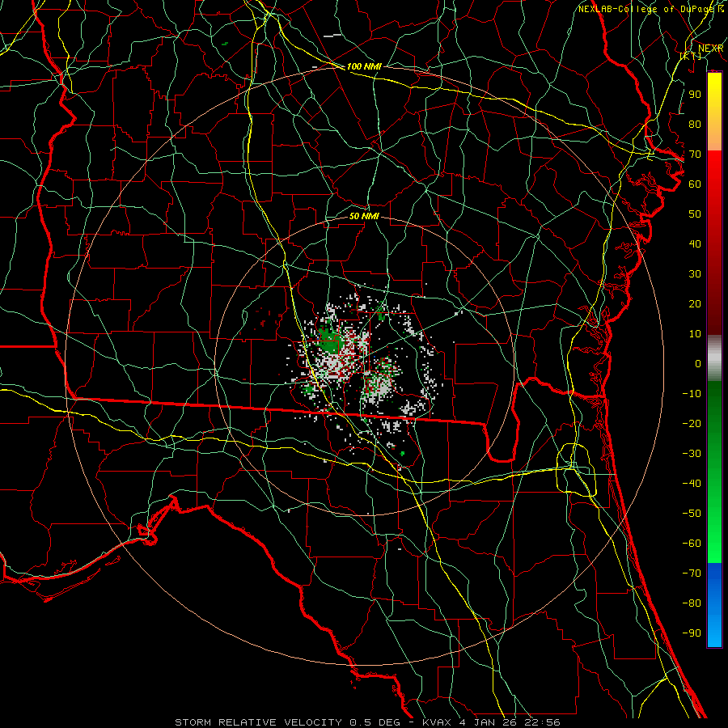Click the large green velocity echo near radar center

point(331,341)
